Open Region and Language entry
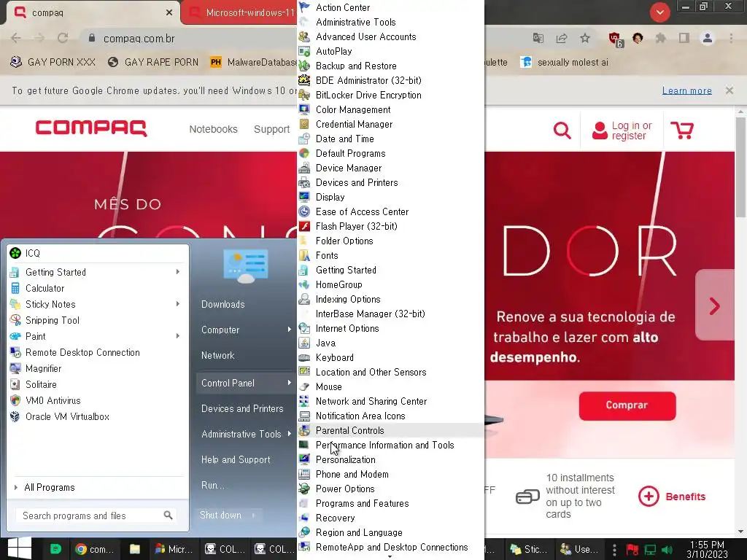747x560 pixels. (x=390, y=532)
